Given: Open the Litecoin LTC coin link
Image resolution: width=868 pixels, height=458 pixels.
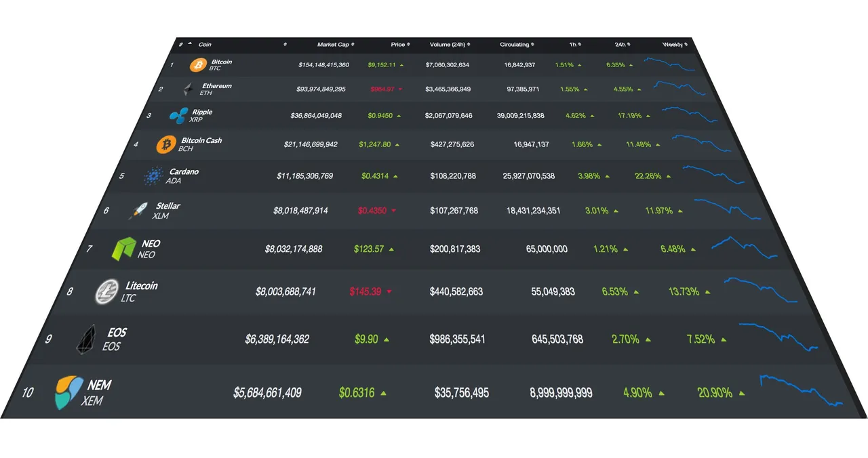Looking at the screenshot, I should click(x=140, y=291).
